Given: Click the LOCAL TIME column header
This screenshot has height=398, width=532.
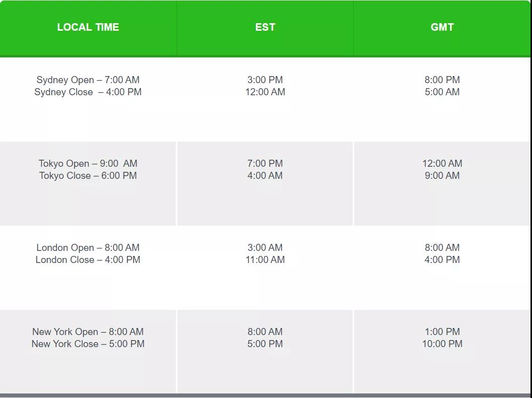Looking at the screenshot, I should pyautogui.click(x=88, y=27).
